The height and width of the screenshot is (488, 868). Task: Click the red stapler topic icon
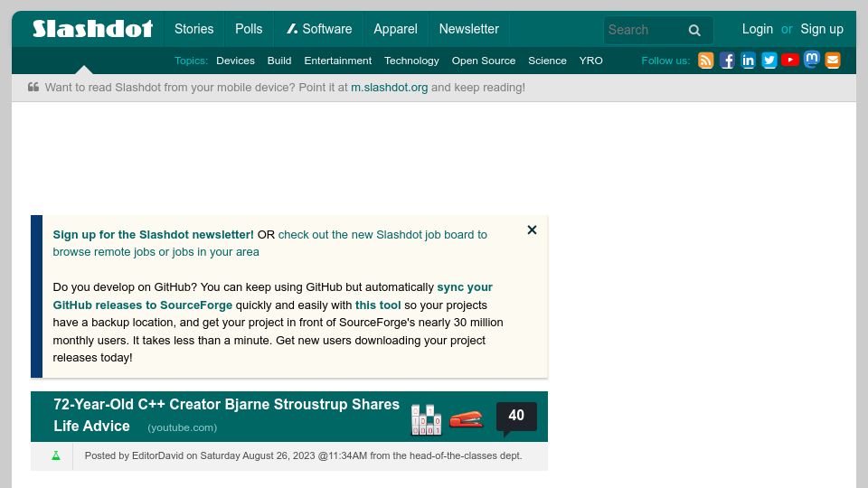(466, 419)
